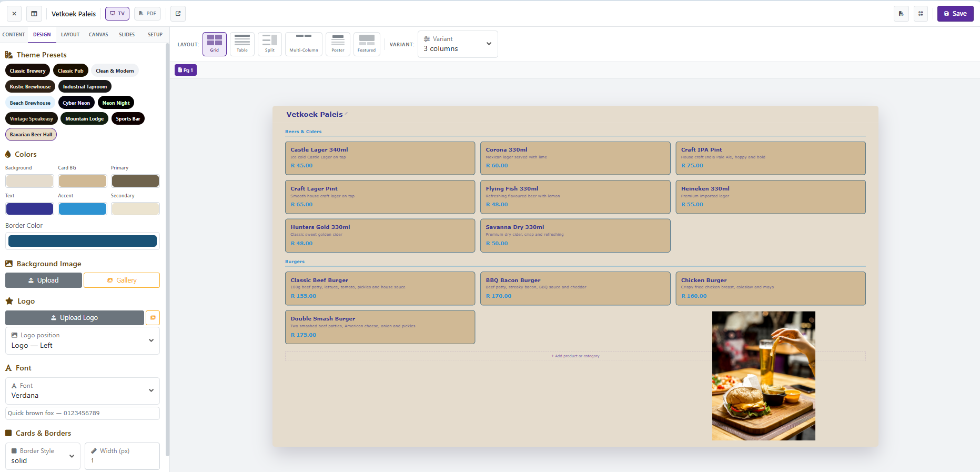Apply the Neon Night preset

(x=116, y=103)
